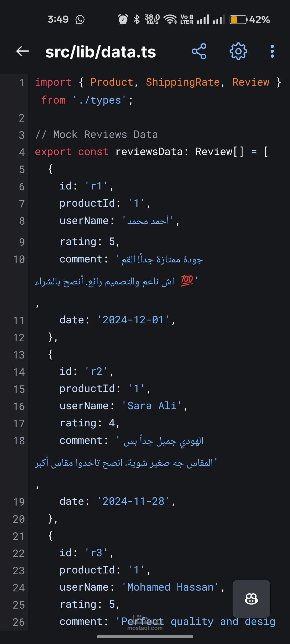Select line number 4 in gutter
The width and height of the screenshot is (290, 644).
click(x=21, y=152)
